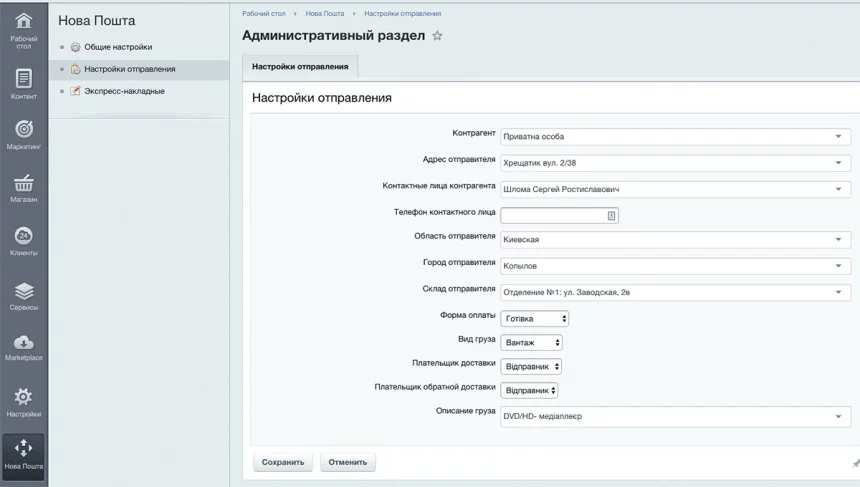Open the Вид груза select box
The width and height of the screenshot is (860, 487).
click(531, 342)
